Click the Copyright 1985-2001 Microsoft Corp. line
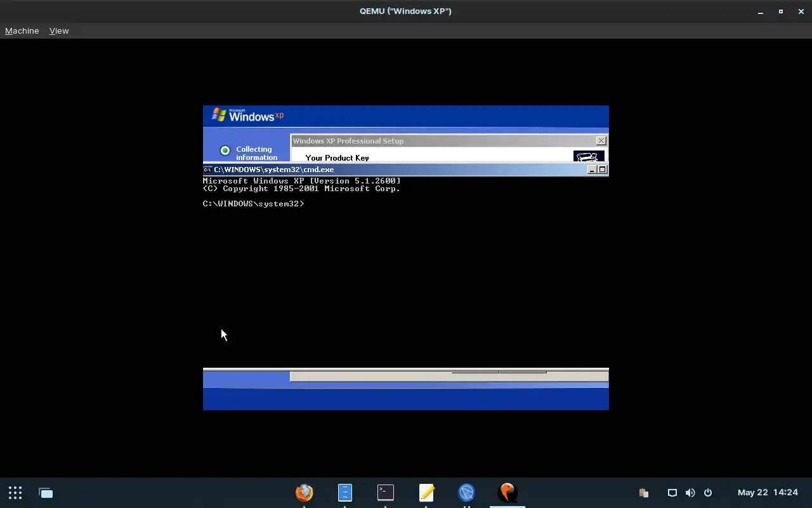The height and width of the screenshot is (508, 812). tap(302, 189)
